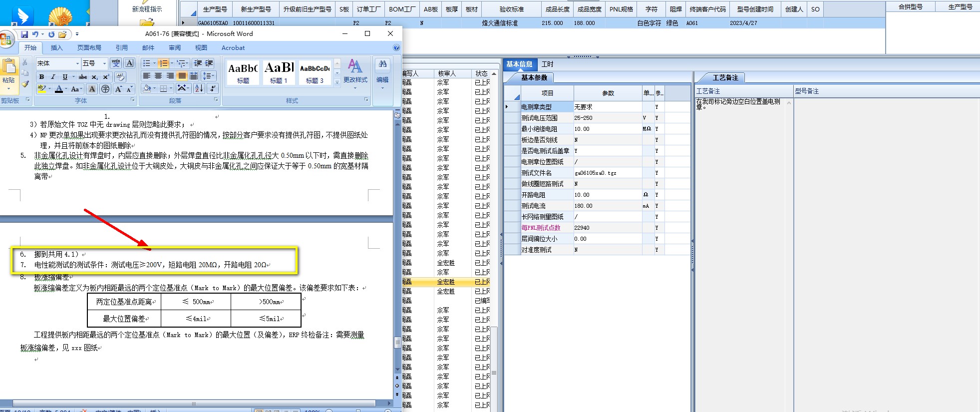Screen dimensions: 980x412
Task: Open the 编辑 editing dropdown
Action: [382, 74]
